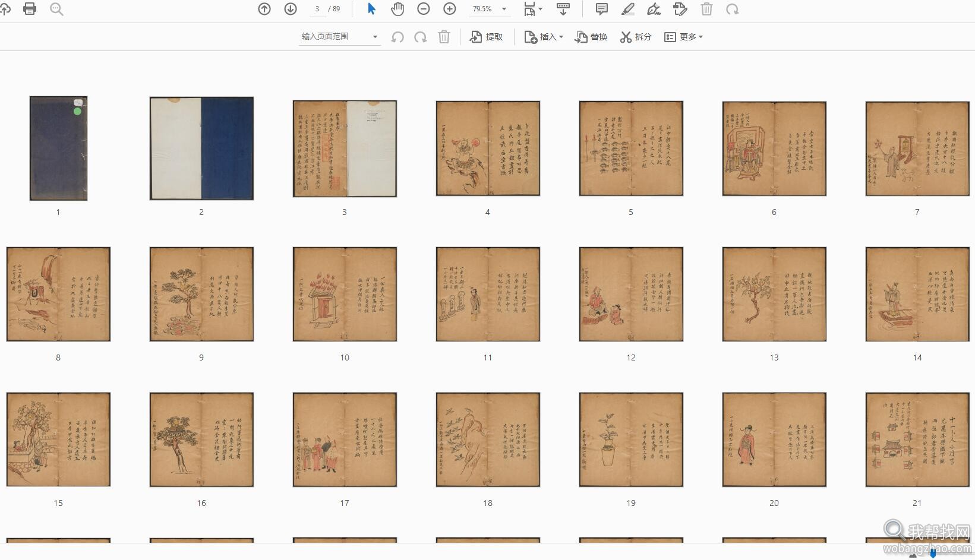The width and height of the screenshot is (975, 560).
Task: Select page 3 thumbnail
Action: pyautogui.click(x=345, y=148)
